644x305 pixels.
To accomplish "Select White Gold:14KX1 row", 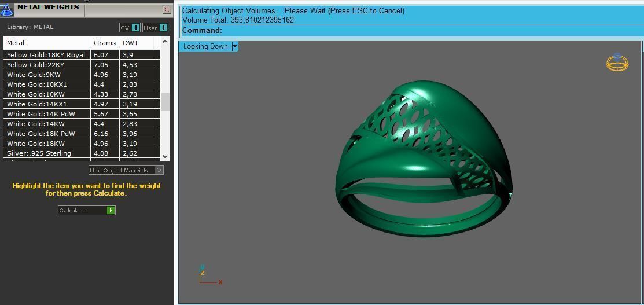I will point(82,104).
